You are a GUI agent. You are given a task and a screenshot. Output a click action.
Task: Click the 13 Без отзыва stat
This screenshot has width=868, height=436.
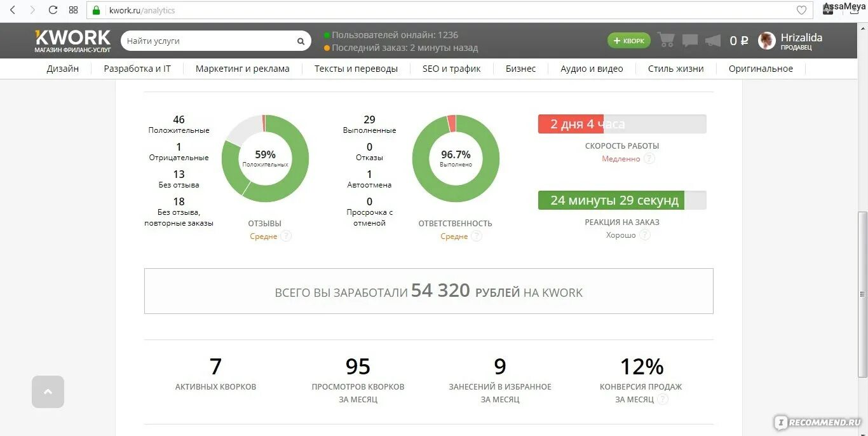(179, 179)
